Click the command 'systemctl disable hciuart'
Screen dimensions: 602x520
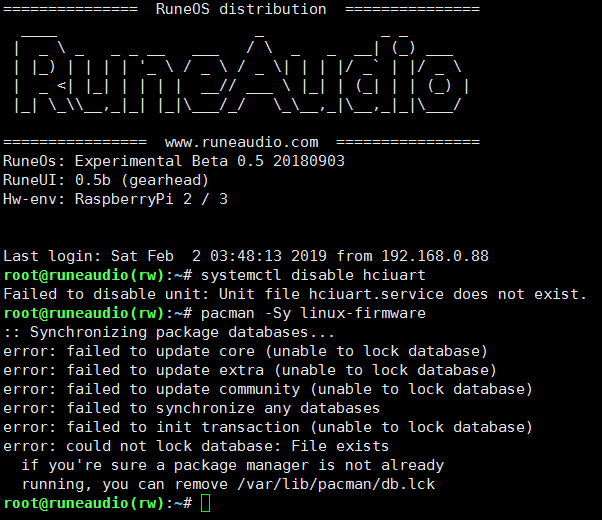[313, 275]
